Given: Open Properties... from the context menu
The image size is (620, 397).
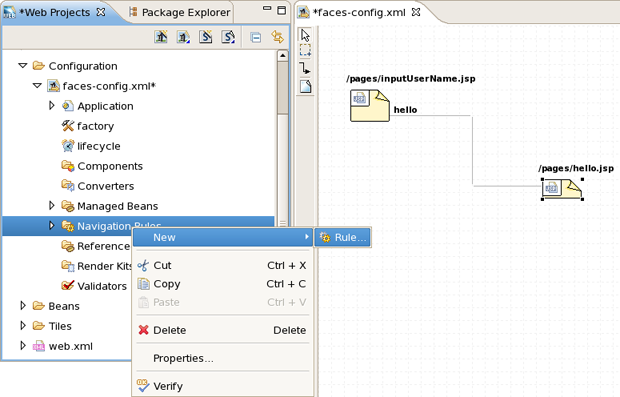Looking at the screenshot, I should point(222,358).
